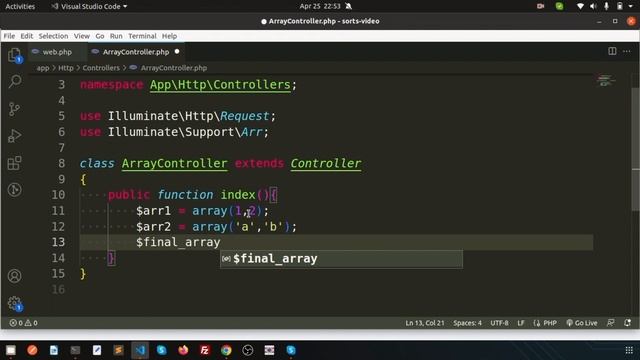This screenshot has width=640, height=360.
Task: Open the Search view in activity bar
Action: 15,82
